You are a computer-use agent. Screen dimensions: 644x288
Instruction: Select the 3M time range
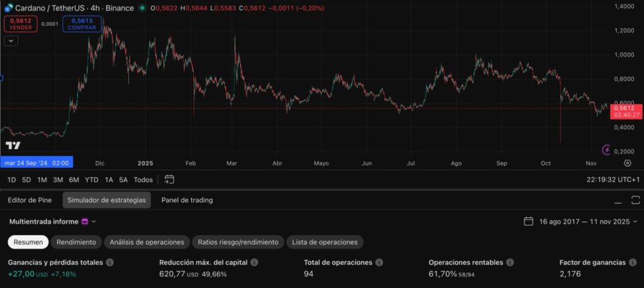(58, 180)
